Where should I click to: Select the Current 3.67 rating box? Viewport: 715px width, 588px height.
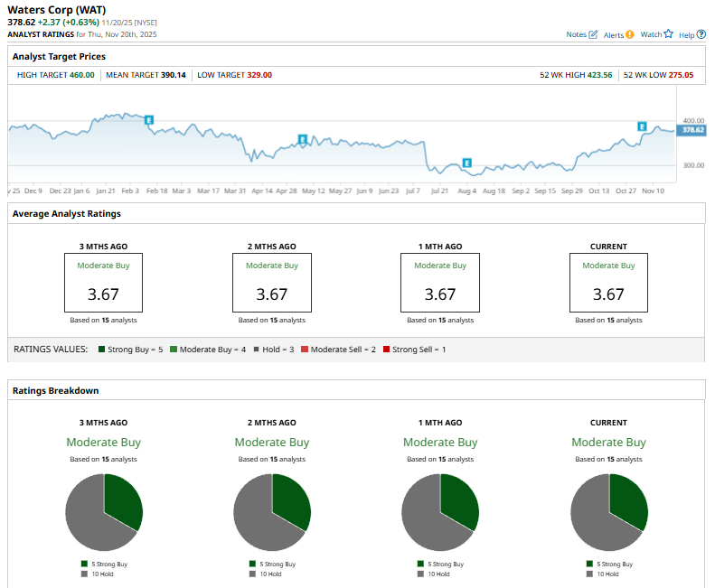coord(608,283)
